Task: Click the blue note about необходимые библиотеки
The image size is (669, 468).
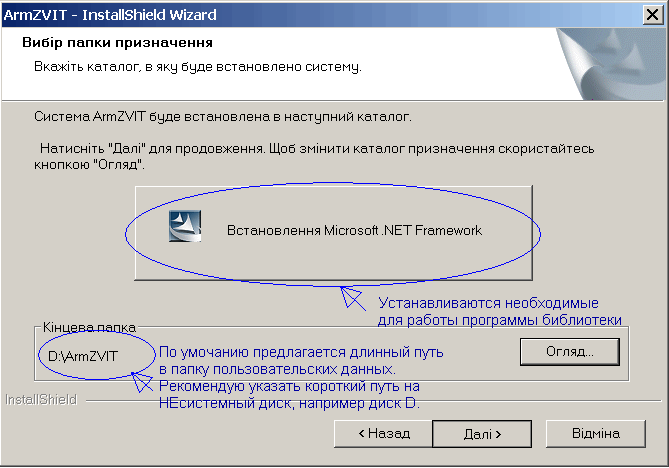Action: tap(500, 311)
